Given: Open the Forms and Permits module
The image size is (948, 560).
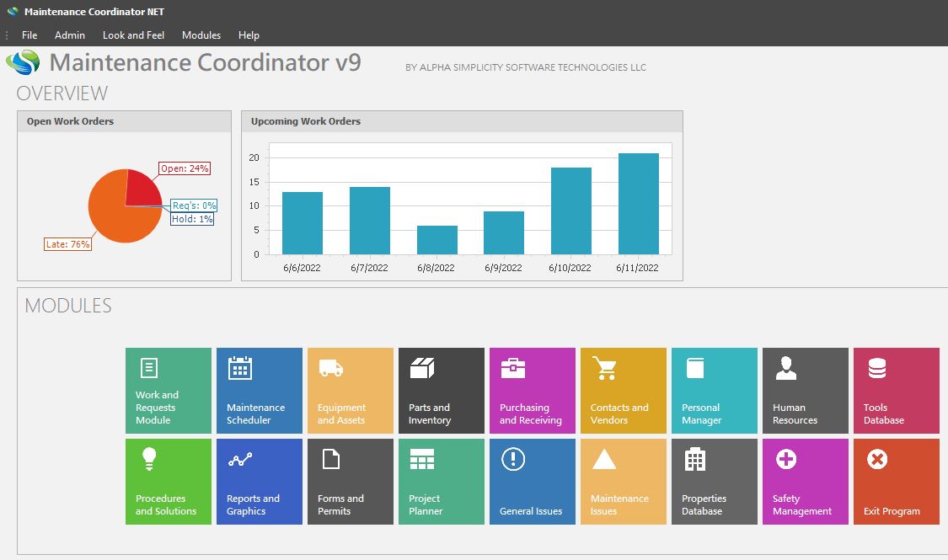Looking at the screenshot, I should [x=350, y=481].
